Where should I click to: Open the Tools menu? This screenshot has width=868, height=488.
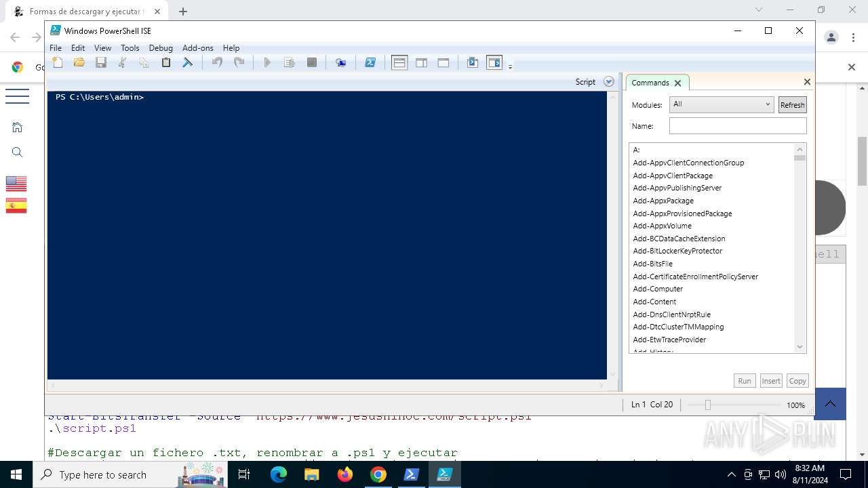click(130, 48)
